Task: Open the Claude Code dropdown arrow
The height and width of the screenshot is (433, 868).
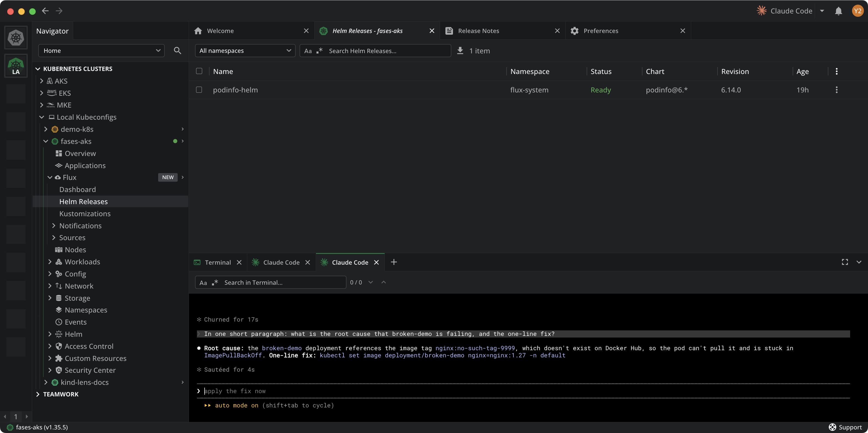Action: pyautogui.click(x=822, y=11)
